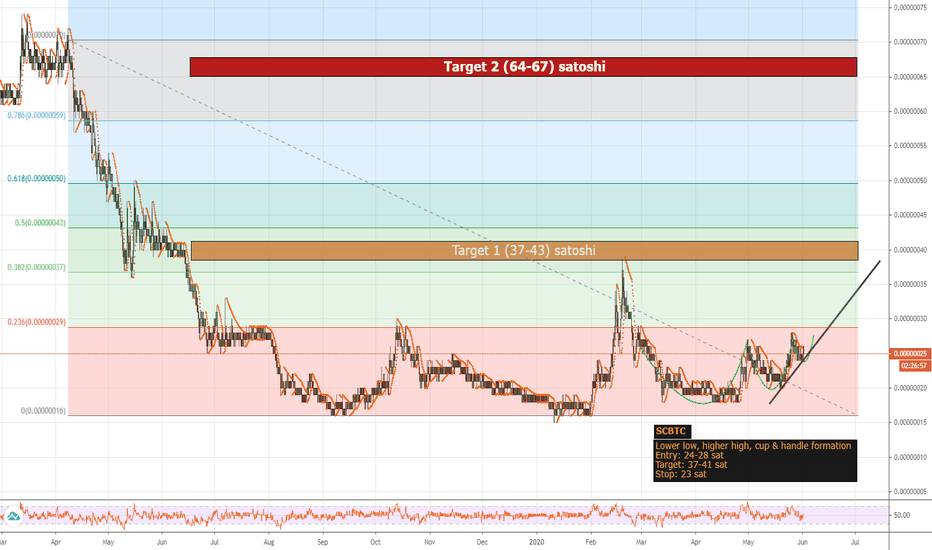Click the 0.00000050 price axis label
This screenshot has width=932, height=550.
pos(911,181)
